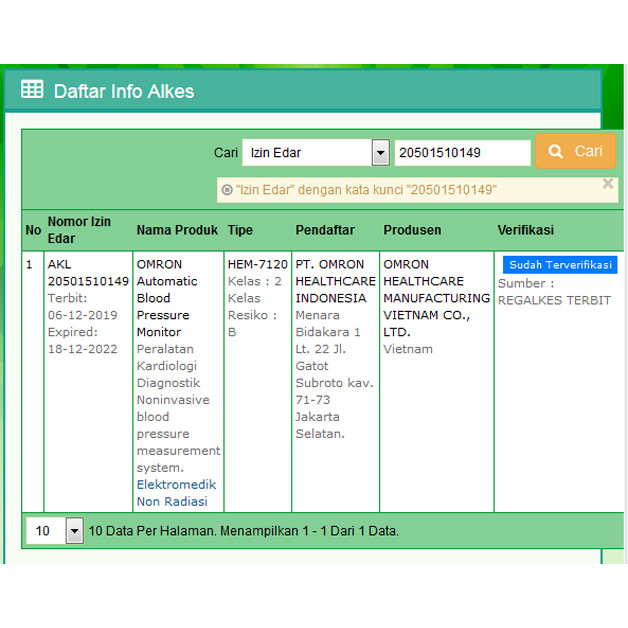This screenshot has width=628, height=628.
Task: Open the Elektromedik Non Radiasi link
Action: [176, 493]
